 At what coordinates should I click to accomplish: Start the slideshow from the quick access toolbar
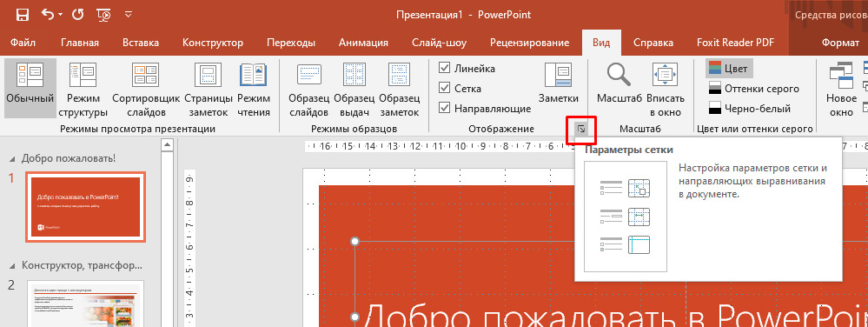[103, 15]
